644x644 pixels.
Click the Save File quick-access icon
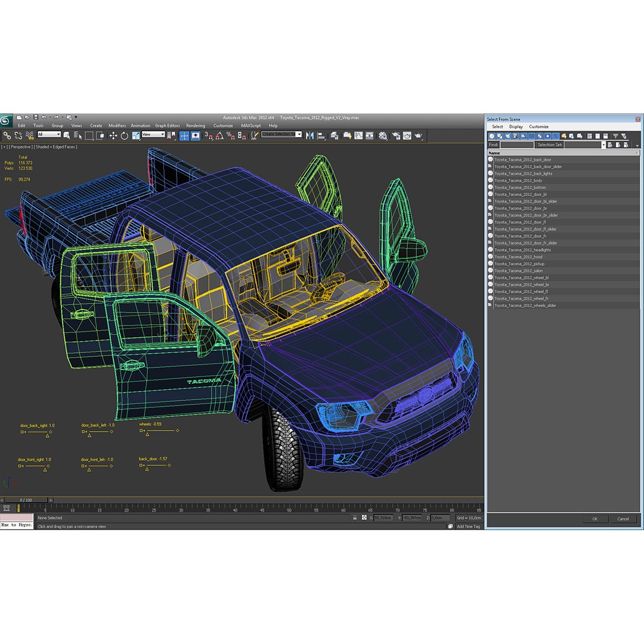click(x=36, y=117)
